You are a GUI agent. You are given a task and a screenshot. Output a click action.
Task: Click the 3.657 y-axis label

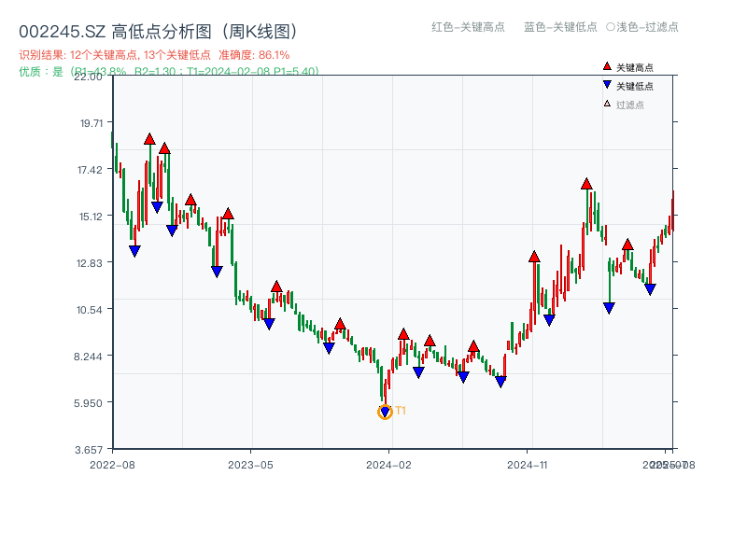tap(89, 450)
